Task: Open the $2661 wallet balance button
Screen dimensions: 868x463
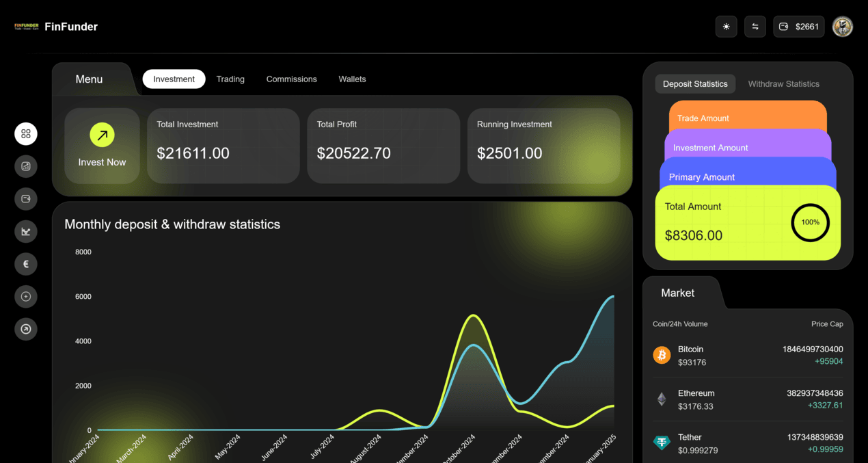Action: pyautogui.click(x=799, y=27)
